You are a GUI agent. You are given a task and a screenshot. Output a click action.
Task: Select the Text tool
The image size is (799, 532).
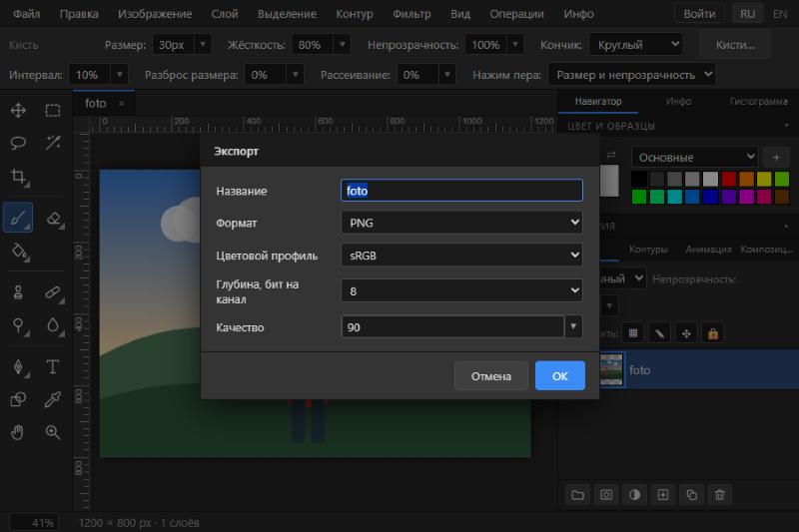pyautogui.click(x=53, y=367)
